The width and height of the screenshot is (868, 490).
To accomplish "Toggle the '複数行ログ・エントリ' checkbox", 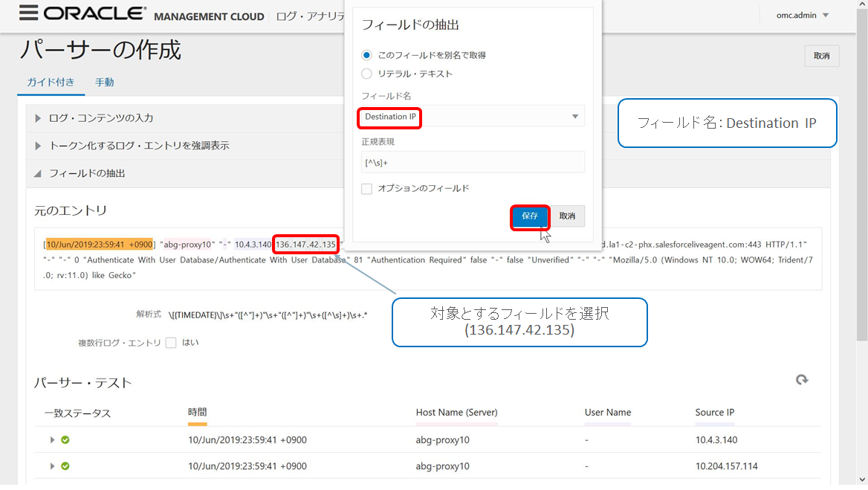I will coord(171,343).
